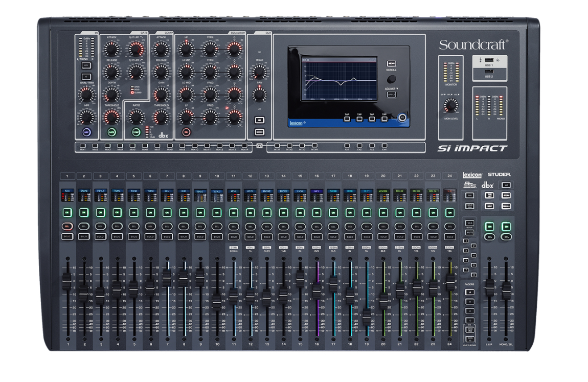Hit the STORE snapshot button

tap(506, 195)
